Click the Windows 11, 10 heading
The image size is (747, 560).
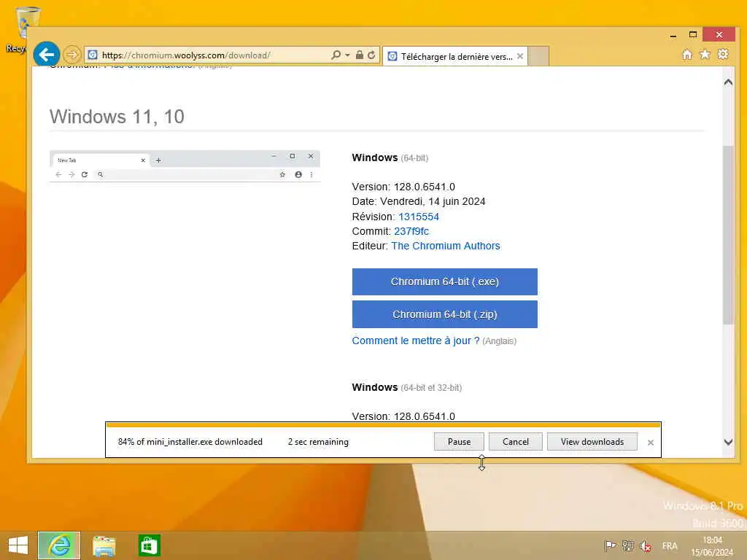[117, 117]
